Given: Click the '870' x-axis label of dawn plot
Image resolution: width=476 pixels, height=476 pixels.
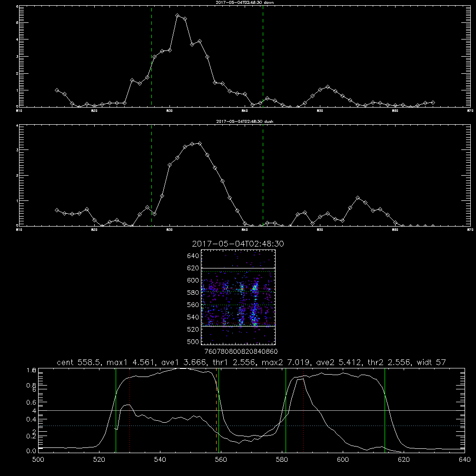Looking at the screenshot, I should 470,111.
